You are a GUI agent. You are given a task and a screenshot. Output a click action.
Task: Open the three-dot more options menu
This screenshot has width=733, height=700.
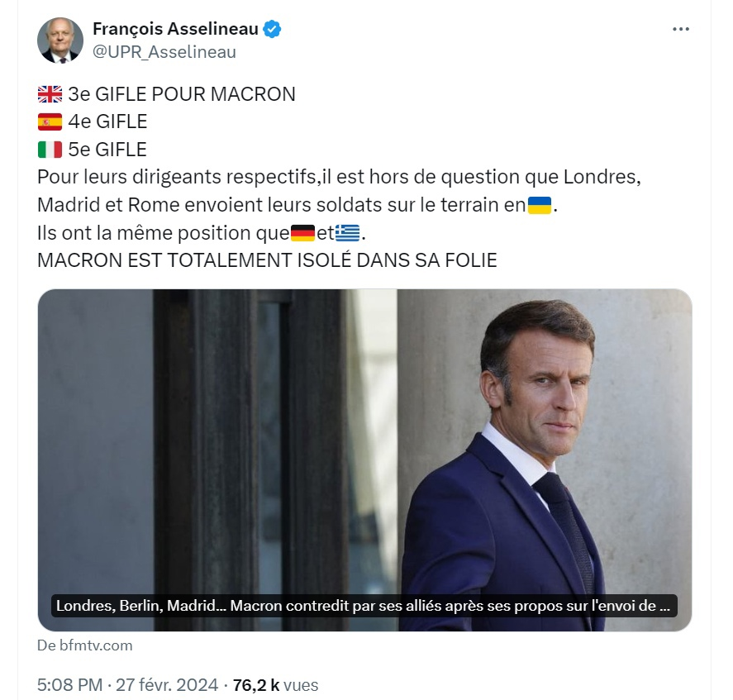point(681,29)
